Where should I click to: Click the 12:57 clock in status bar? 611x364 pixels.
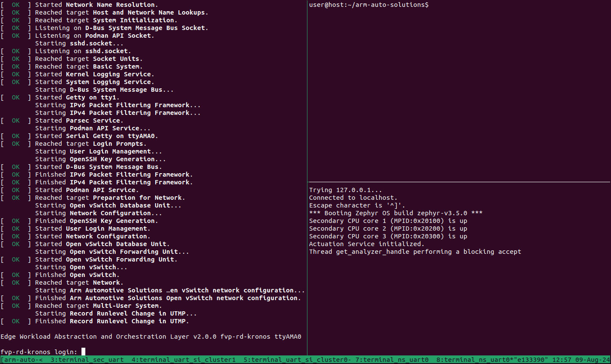[x=562, y=360]
